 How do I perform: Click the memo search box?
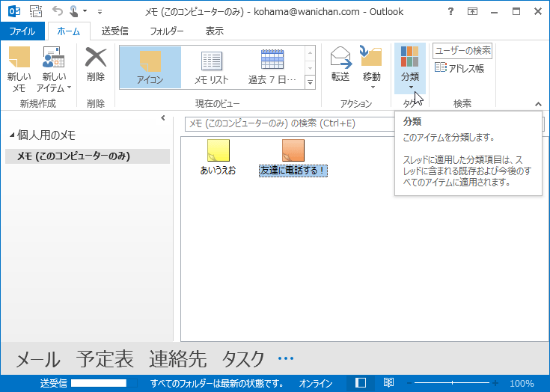coord(290,123)
